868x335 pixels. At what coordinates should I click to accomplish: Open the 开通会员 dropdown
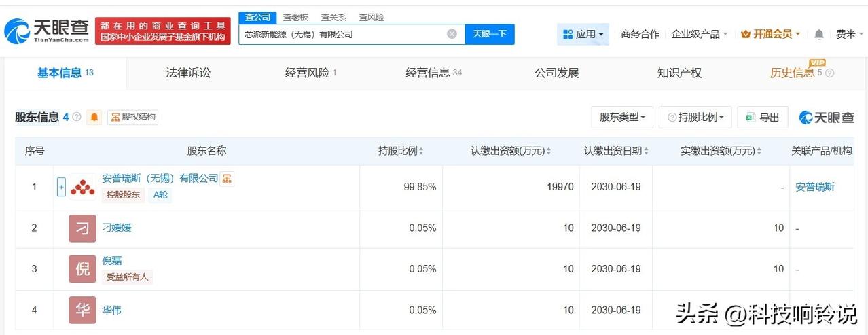coord(771,34)
